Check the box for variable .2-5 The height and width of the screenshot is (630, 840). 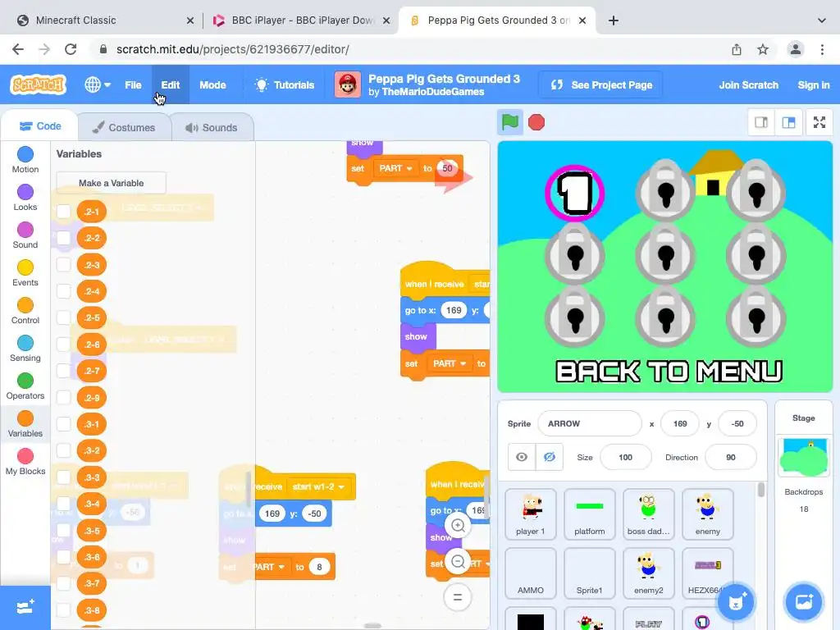click(x=64, y=317)
